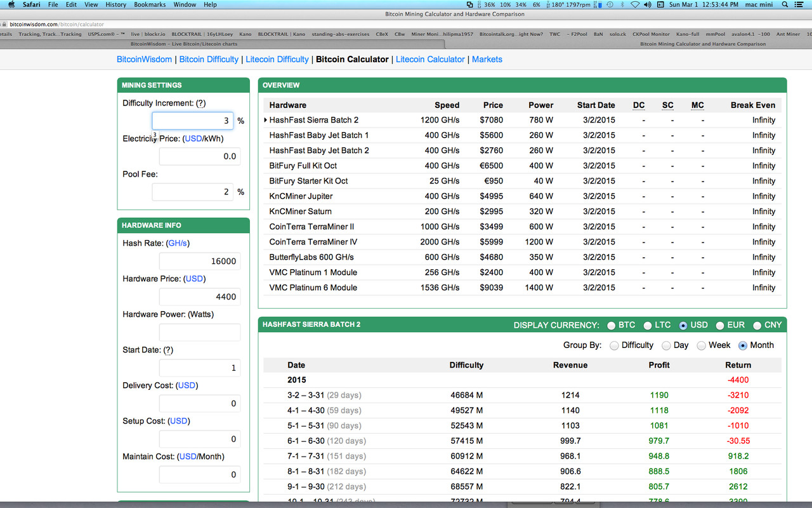Click MC column header abbreviation
The height and width of the screenshot is (508, 812).
click(698, 105)
